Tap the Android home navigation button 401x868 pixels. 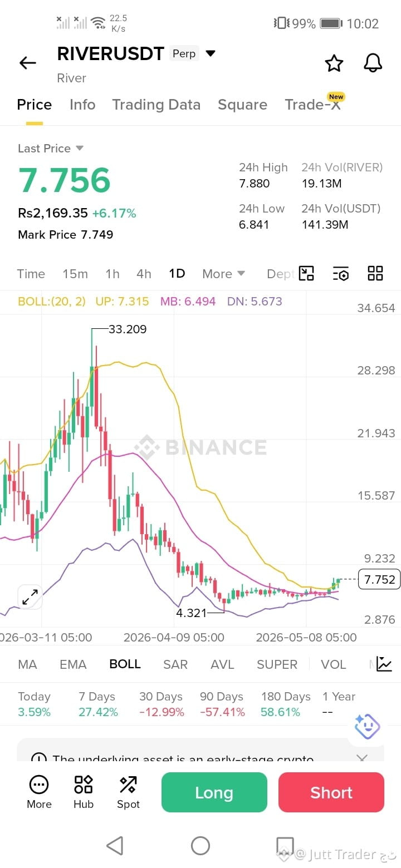pos(200,846)
